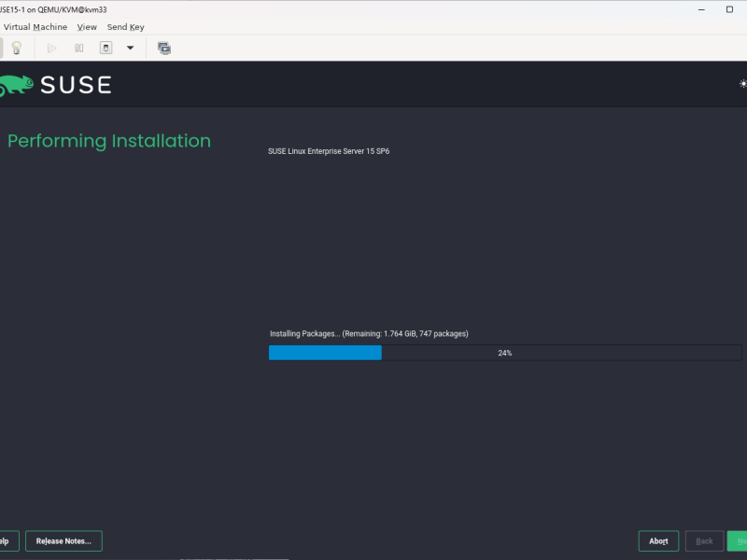Click the SUSE Linux Enterprise Server 15 SP6 text
This screenshot has width=747, height=560.
click(x=329, y=151)
